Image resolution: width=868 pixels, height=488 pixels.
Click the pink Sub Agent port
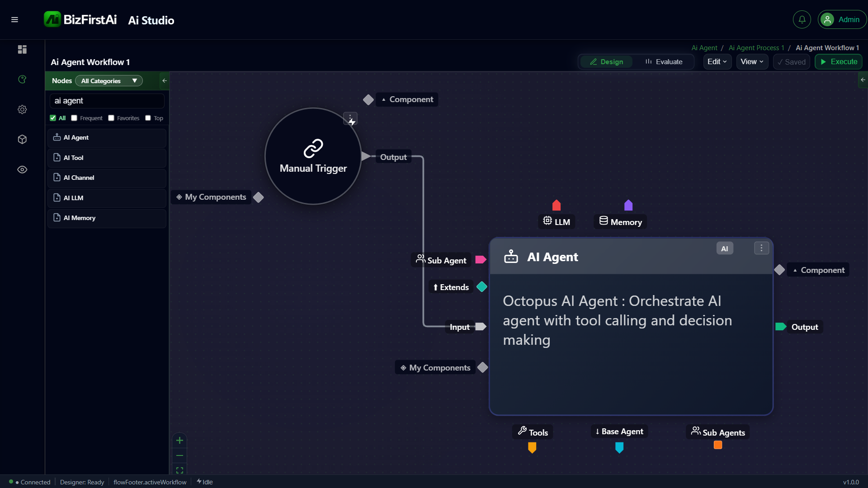tap(481, 260)
